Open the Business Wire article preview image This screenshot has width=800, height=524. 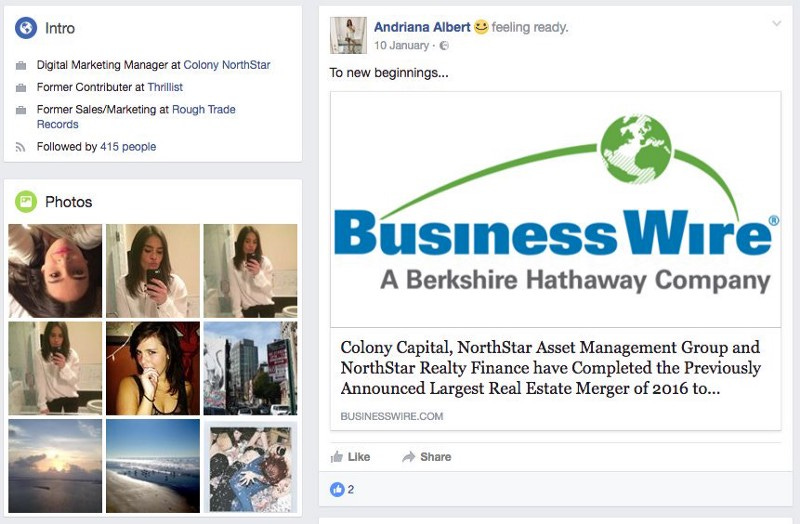coord(556,209)
